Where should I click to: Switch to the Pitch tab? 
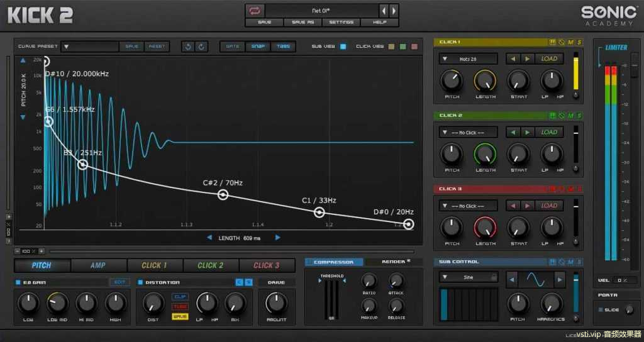tap(42, 265)
